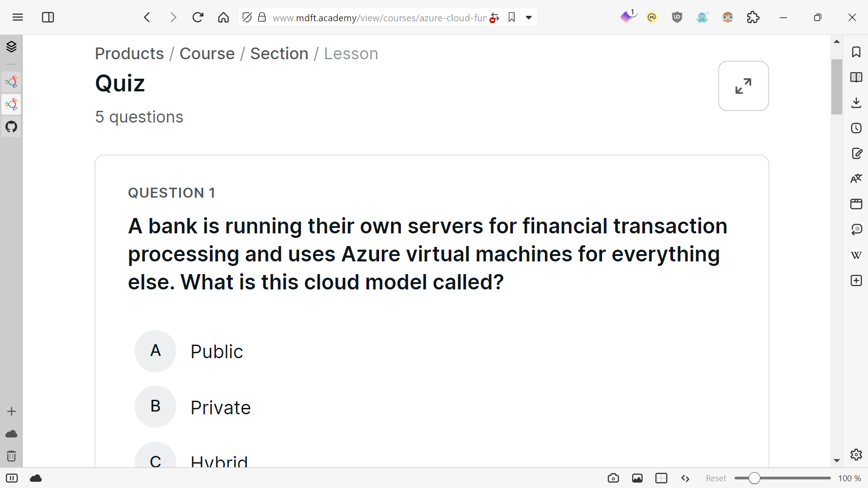Screen dimensions: 868x488
Task: Open the Notes editing panel
Action: 857,153
